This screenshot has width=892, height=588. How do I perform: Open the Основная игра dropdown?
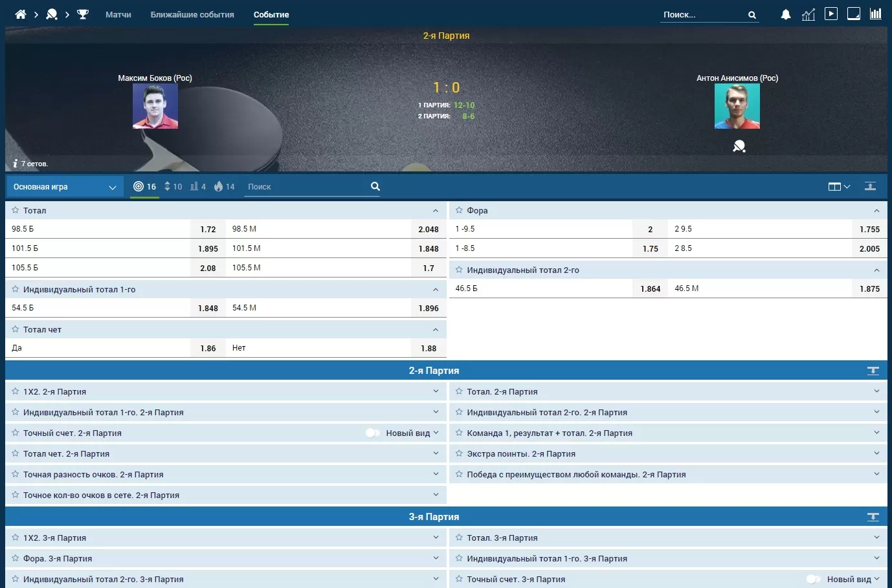[65, 187]
